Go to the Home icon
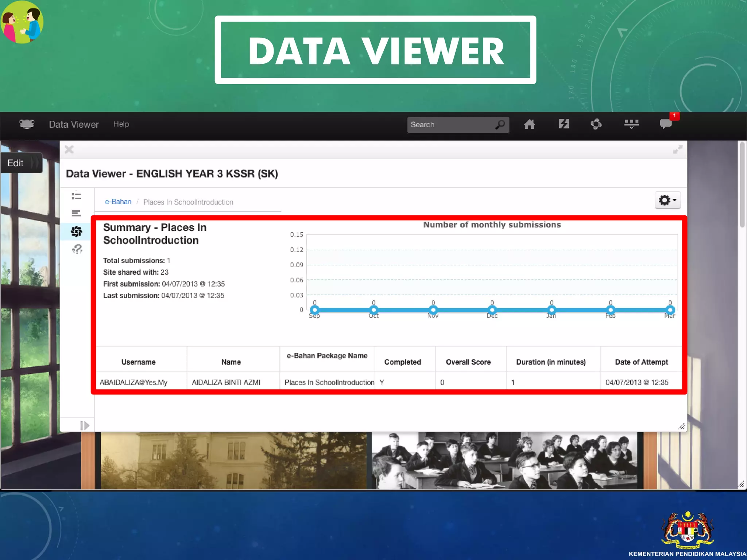 (529, 124)
